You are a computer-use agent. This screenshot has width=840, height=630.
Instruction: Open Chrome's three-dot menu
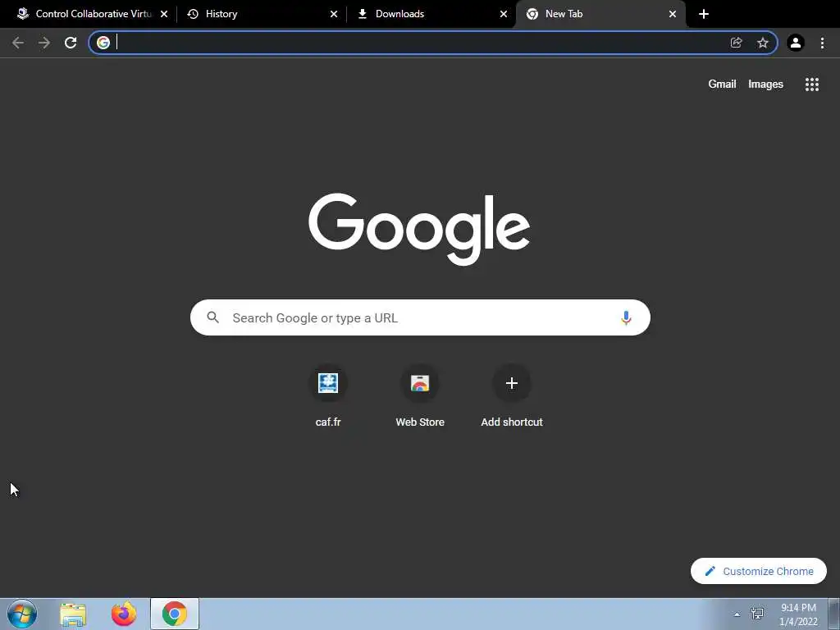822,43
